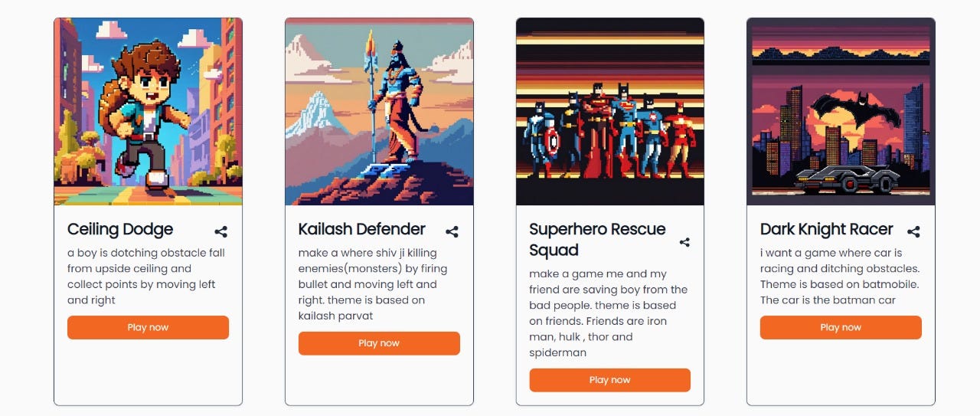Screen dimensions: 980x416
Task: Open the Shiva on mountain thumbnail
Action: pos(379,112)
